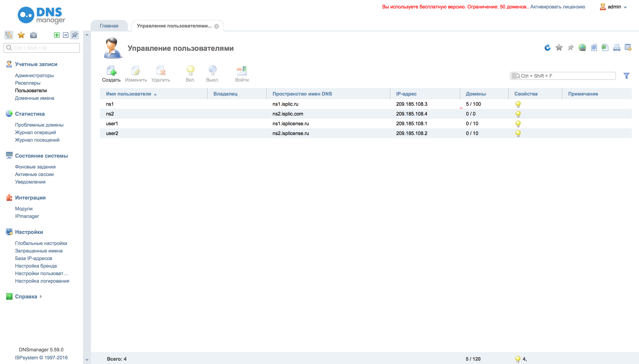The height and width of the screenshot is (364, 639).
Task: Open Журнал операций link
Action: [35, 133]
